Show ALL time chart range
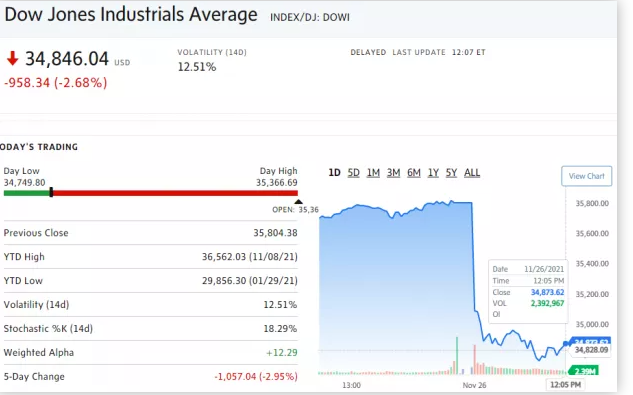The height and width of the screenshot is (395, 633). point(472,173)
